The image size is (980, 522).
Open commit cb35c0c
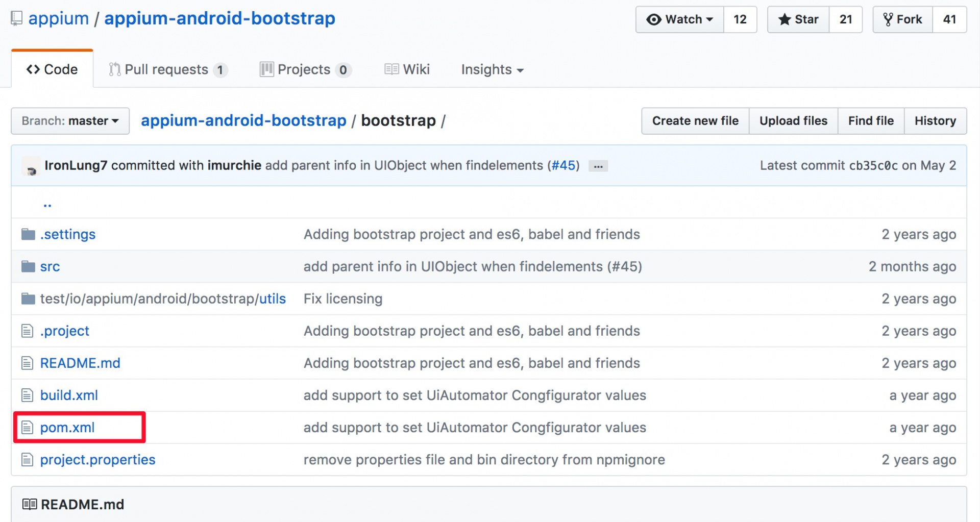click(873, 165)
